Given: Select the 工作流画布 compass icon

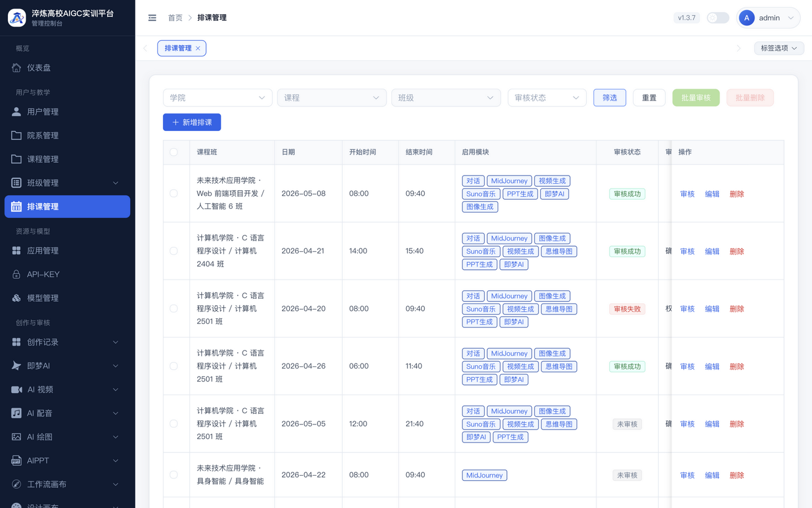Looking at the screenshot, I should click(x=16, y=484).
